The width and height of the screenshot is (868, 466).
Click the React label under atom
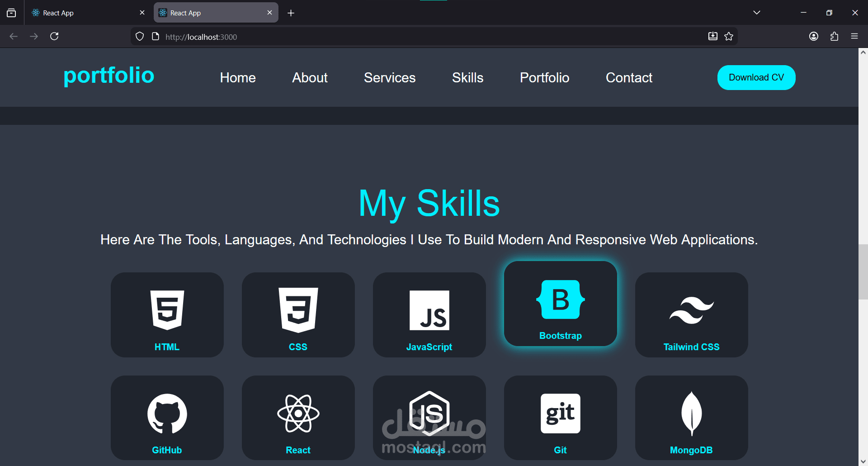pyautogui.click(x=298, y=450)
